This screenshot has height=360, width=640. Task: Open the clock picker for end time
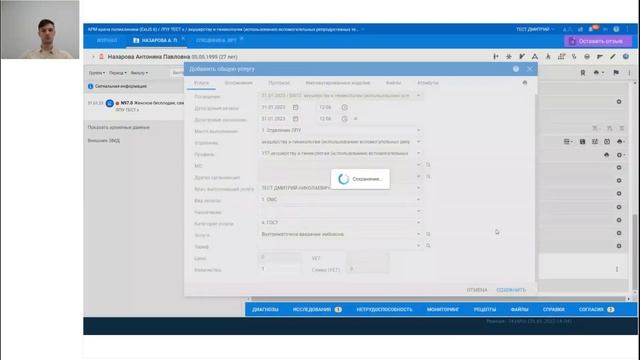coord(344,119)
